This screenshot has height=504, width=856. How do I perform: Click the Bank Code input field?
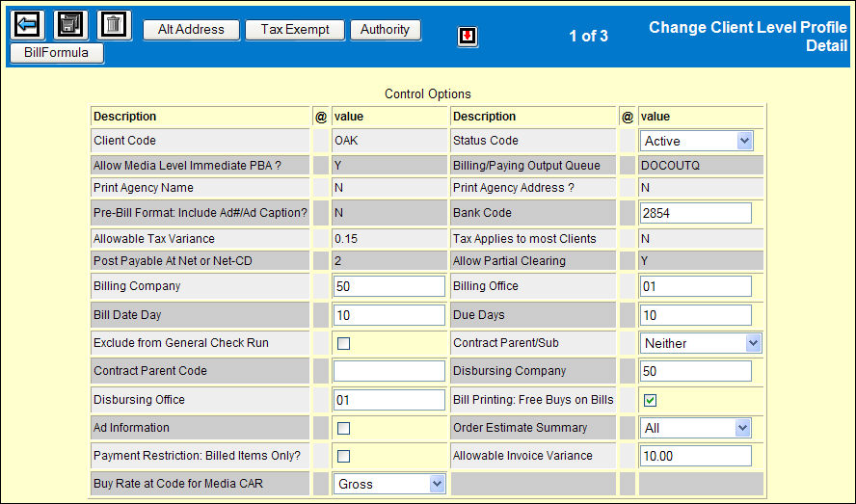click(x=696, y=213)
